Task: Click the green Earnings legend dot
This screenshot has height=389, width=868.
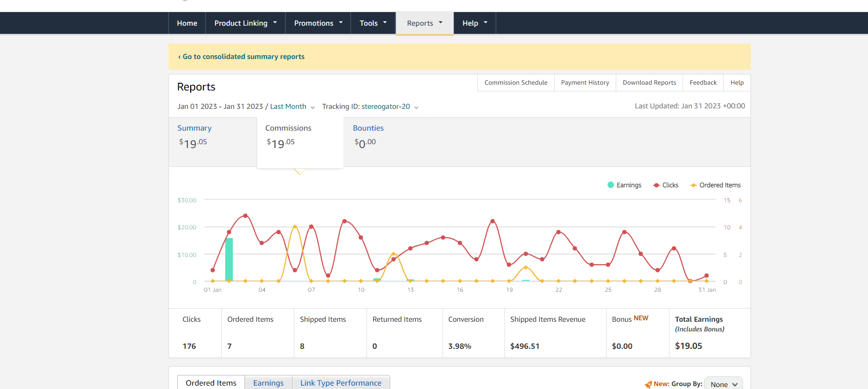Action: 610,185
